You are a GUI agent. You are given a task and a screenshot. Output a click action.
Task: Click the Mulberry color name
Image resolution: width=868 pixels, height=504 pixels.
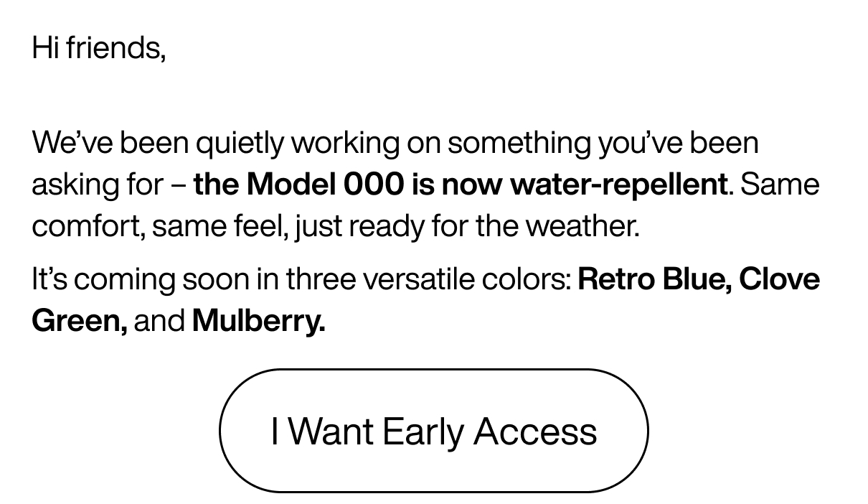coord(257,320)
